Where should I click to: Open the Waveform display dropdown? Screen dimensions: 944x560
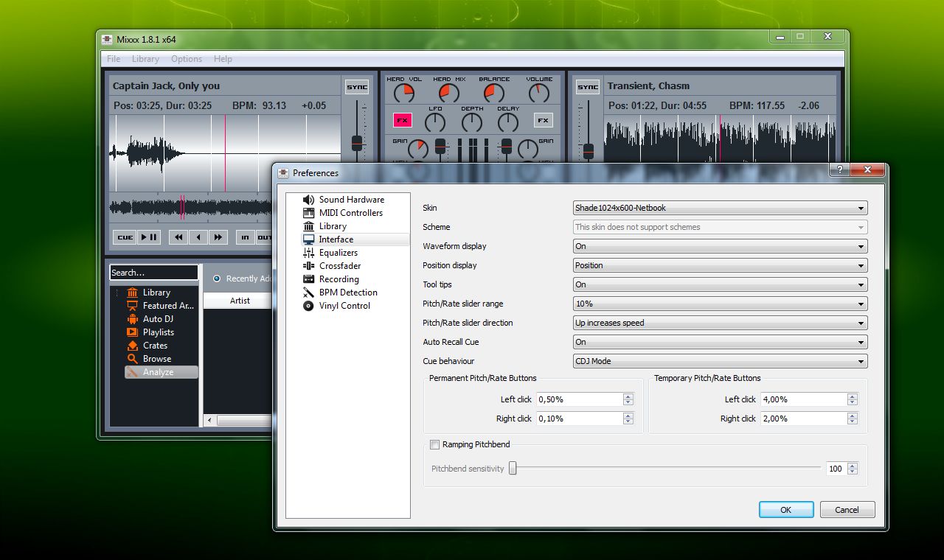tap(720, 246)
